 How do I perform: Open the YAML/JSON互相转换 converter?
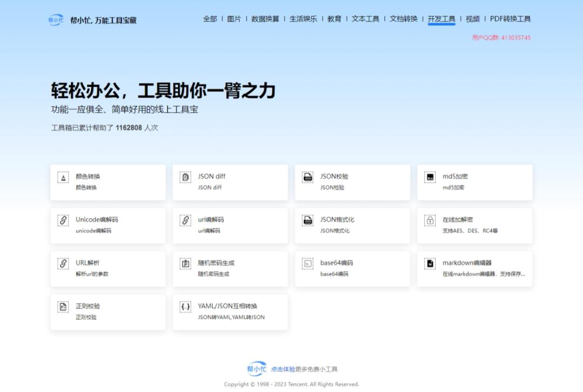229,312
